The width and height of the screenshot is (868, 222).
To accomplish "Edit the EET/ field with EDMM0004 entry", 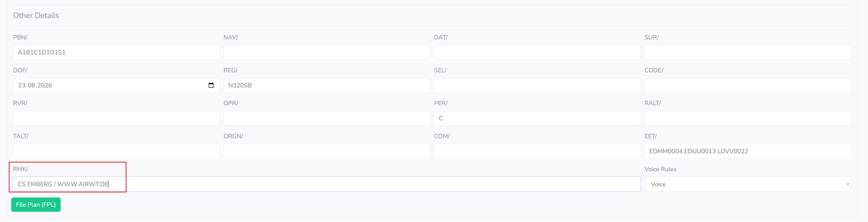I will point(747,151).
